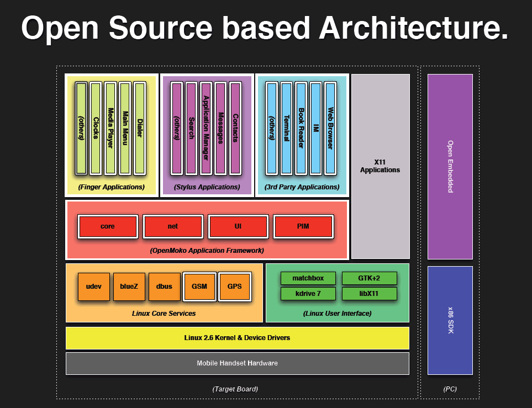This screenshot has height=408, width=532.
Task: Select the libX11 green box
Action: click(369, 294)
